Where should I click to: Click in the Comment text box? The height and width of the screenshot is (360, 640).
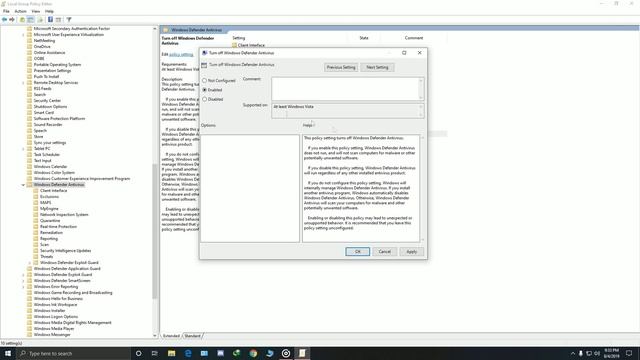[x=345, y=89]
